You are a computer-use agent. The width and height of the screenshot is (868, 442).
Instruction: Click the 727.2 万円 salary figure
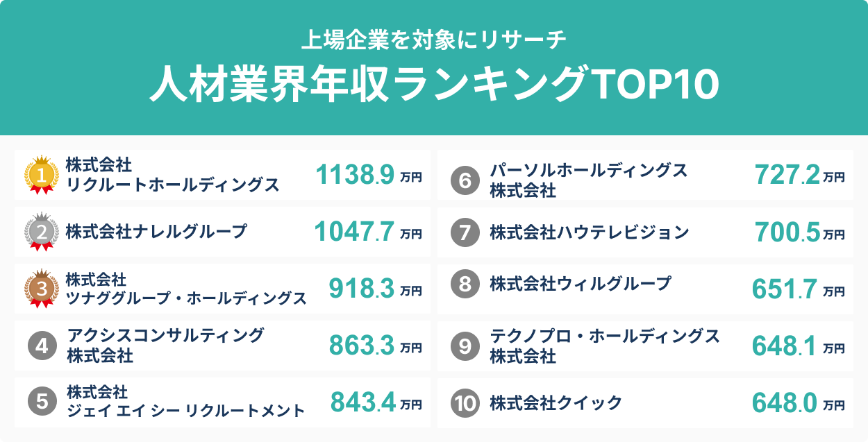(x=799, y=176)
